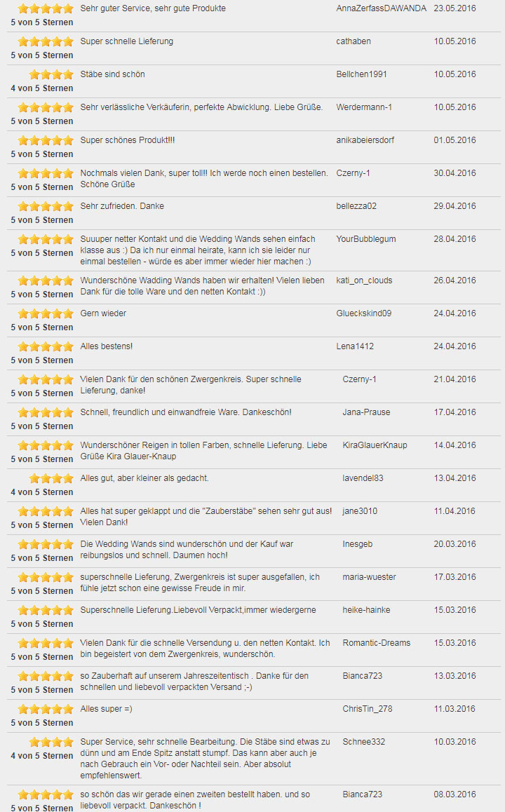The height and width of the screenshot is (812, 505).
Task: Select the maria-wuester reviewer name
Action: click(369, 577)
